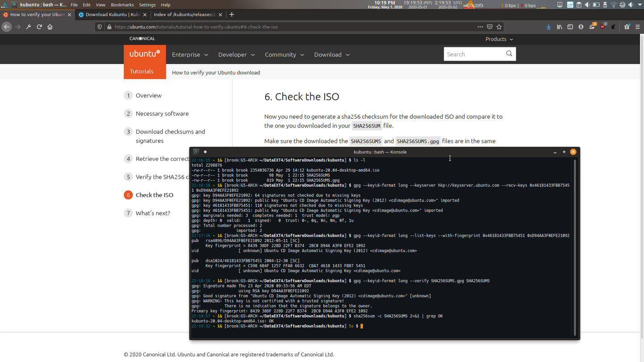Click the search magnifier icon
The image size is (644, 362).
pos(509,54)
